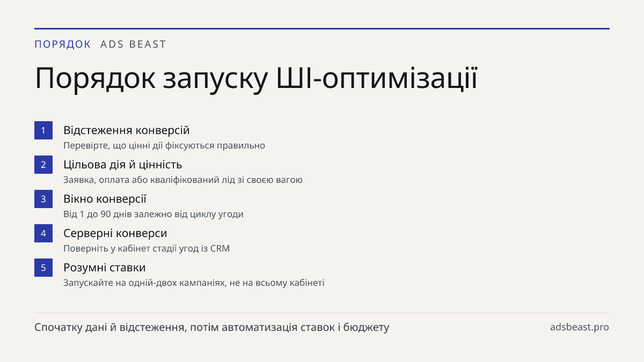Image resolution: width=644 pixels, height=362 pixels.
Task: Click the title 'Порядок запуску ШІ-оптимізації'
Action: click(256, 79)
